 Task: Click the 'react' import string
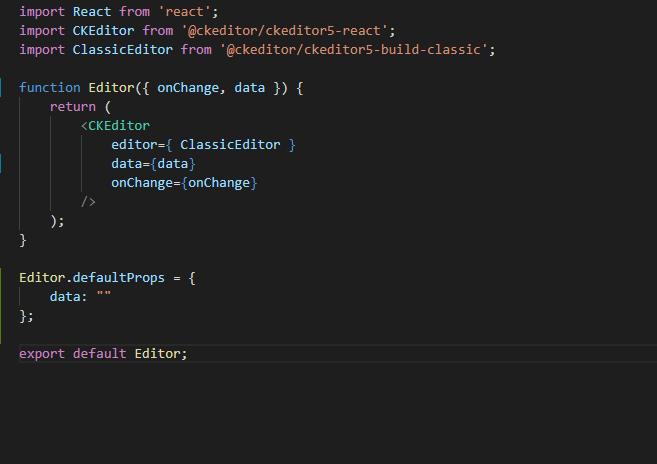pos(184,12)
